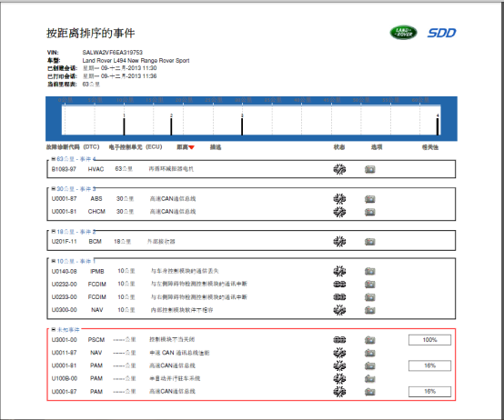This screenshot has width=504, height=420.
Task: Click the 选项 (options) column header
Action: point(377,147)
